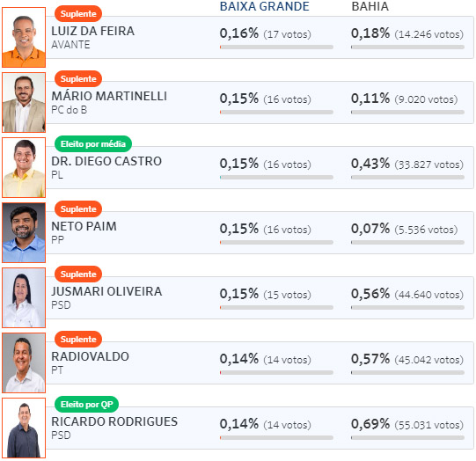Open Mário Martinelli's candidate photo
This screenshot has width=476, height=461.
click(x=24, y=103)
